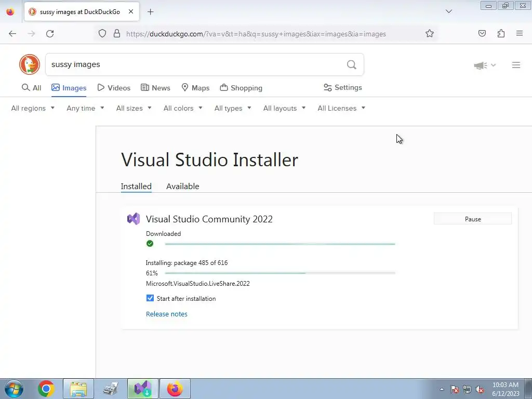This screenshot has width=532, height=399.
Task: Switch to the All results tab
Action: tap(32, 88)
